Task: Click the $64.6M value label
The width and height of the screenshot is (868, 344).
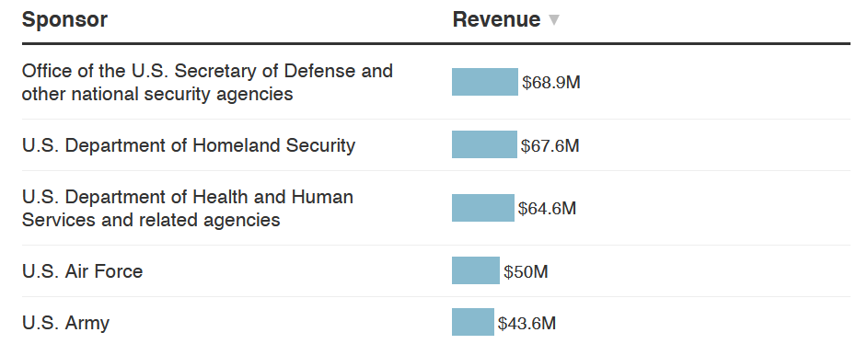Action: [x=547, y=209]
